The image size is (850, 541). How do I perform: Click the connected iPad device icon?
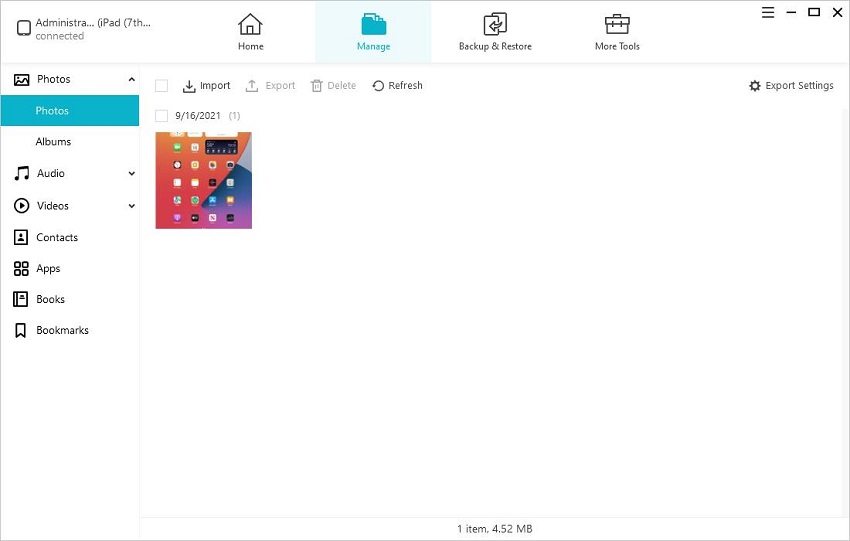pos(24,28)
